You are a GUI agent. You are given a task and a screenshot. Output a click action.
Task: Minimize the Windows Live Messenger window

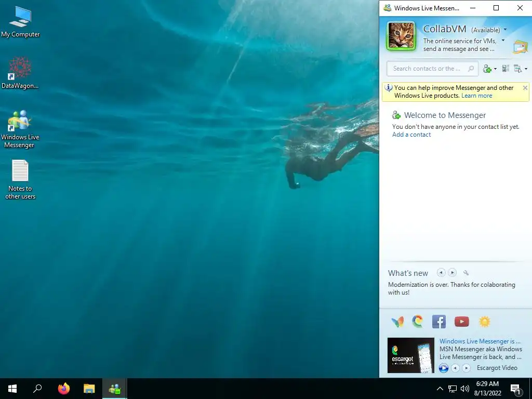pos(473,8)
